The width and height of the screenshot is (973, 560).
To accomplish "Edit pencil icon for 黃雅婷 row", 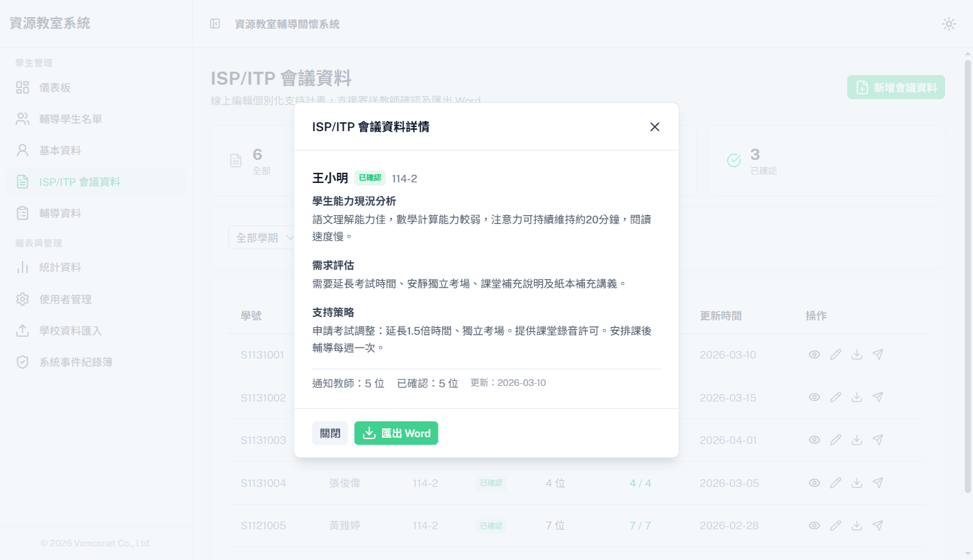I will tap(836, 525).
